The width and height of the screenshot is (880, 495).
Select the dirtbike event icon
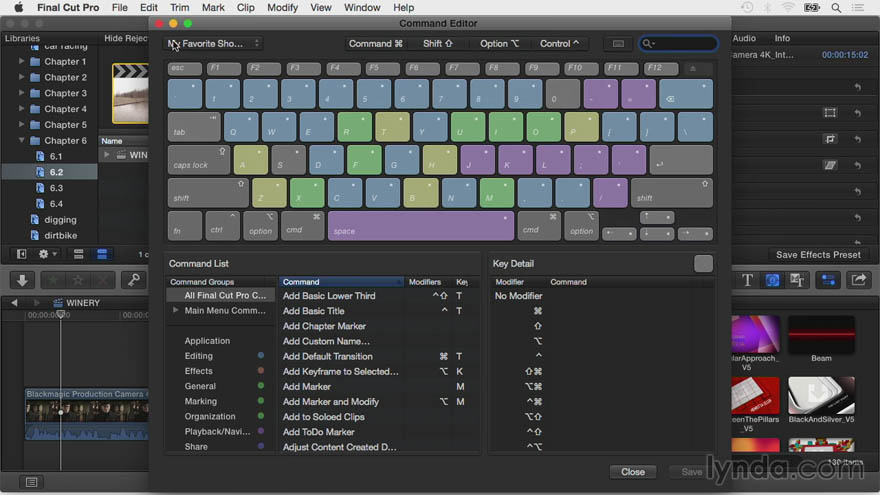(35, 236)
